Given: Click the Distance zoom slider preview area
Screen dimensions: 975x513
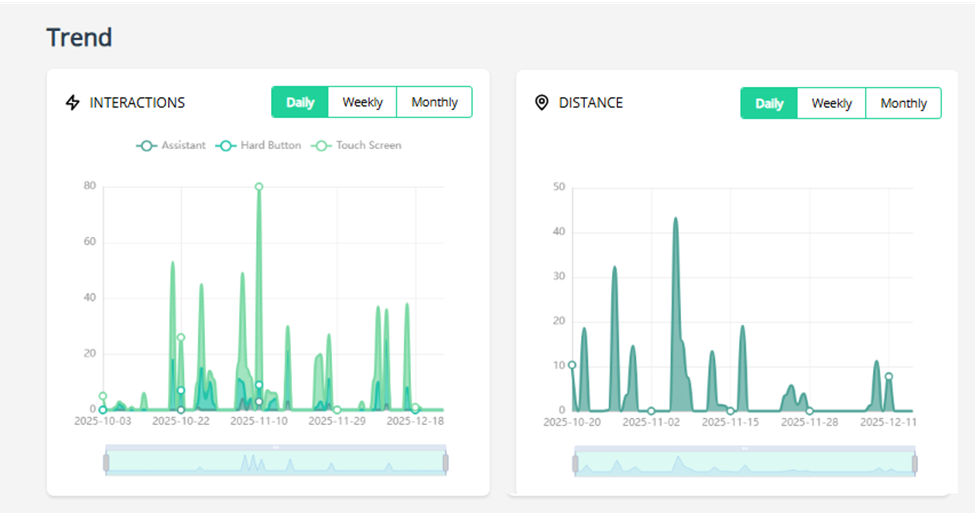Looking at the screenshot, I should 745,464.
